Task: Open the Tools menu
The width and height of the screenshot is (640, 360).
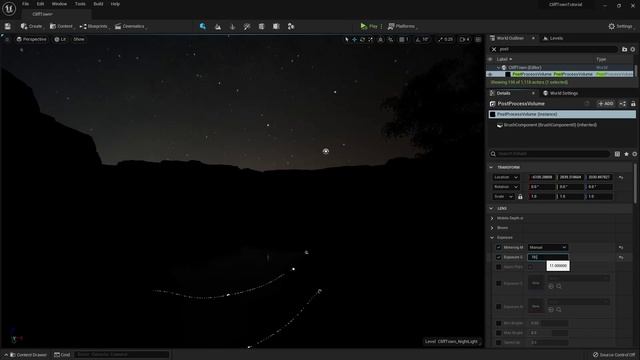Action: (80, 4)
